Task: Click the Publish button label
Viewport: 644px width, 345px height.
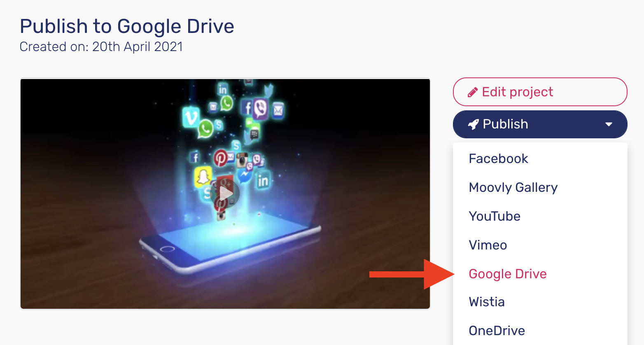Action: (505, 124)
